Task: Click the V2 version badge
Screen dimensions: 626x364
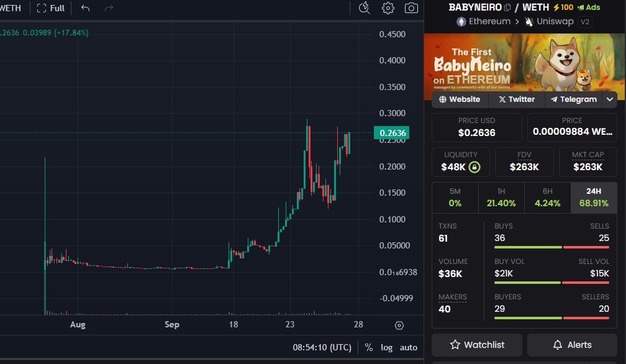Action: (x=585, y=22)
